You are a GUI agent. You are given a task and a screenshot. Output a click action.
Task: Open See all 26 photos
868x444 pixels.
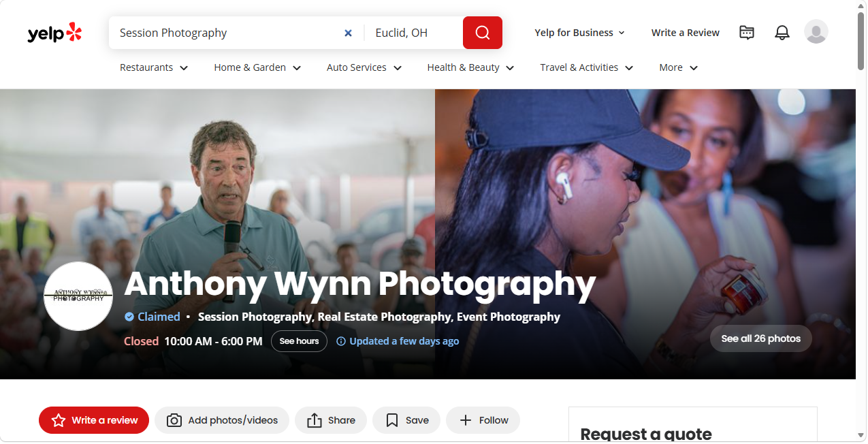[x=761, y=338]
